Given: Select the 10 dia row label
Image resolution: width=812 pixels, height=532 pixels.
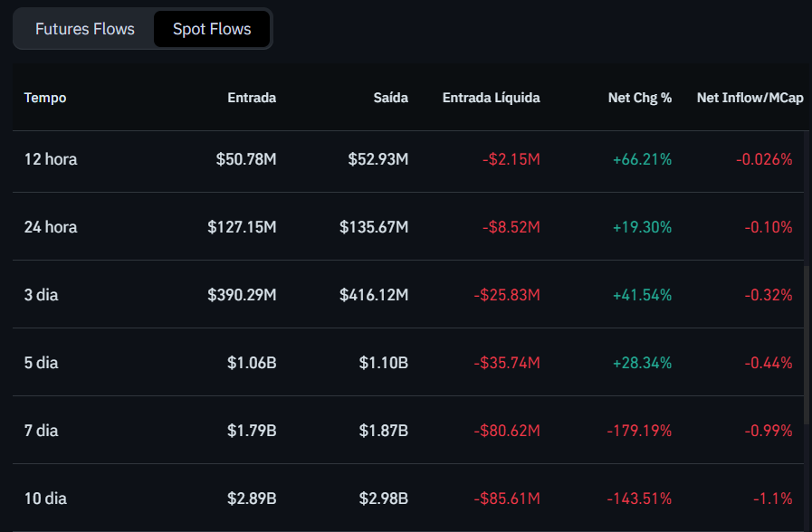Looking at the screenshot, I should click(x=45, y=499).
